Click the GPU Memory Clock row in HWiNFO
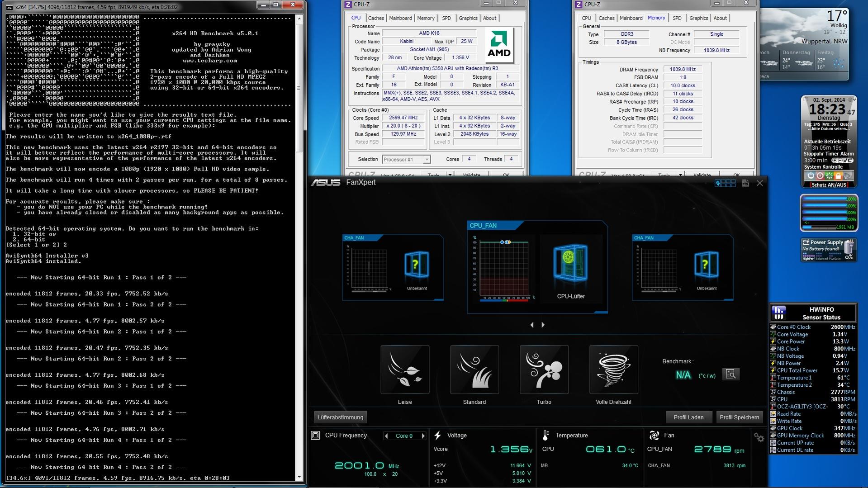 (x=813, y=436)
